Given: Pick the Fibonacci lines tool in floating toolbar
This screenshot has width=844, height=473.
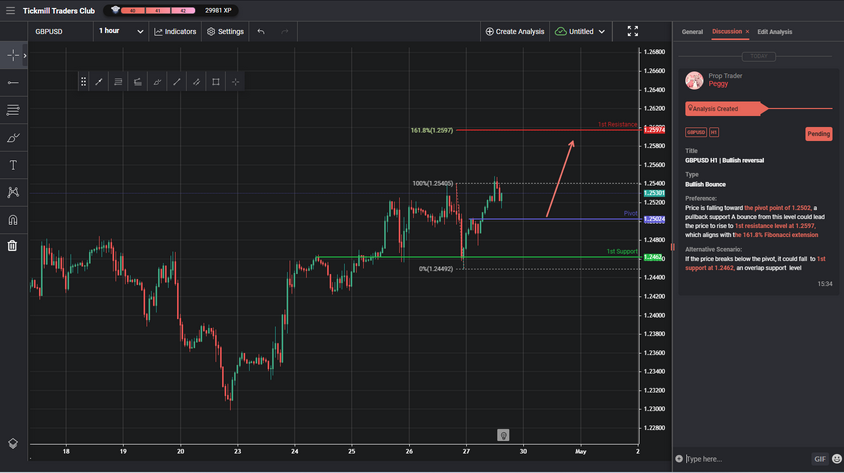Looking at the screenshot, I should 118,82.
